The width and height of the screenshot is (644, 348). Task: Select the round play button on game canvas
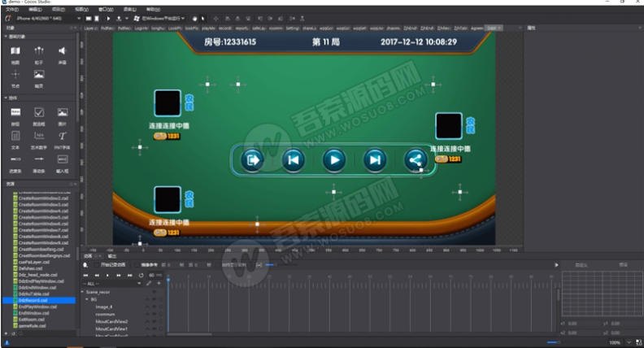click(334, 160)
